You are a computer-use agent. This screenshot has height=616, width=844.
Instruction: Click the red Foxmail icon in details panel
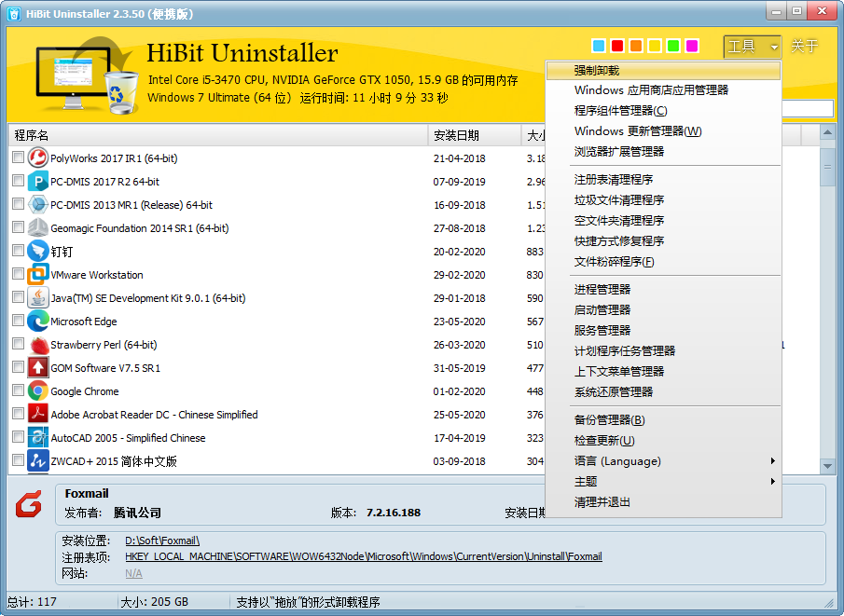point(28,505)
